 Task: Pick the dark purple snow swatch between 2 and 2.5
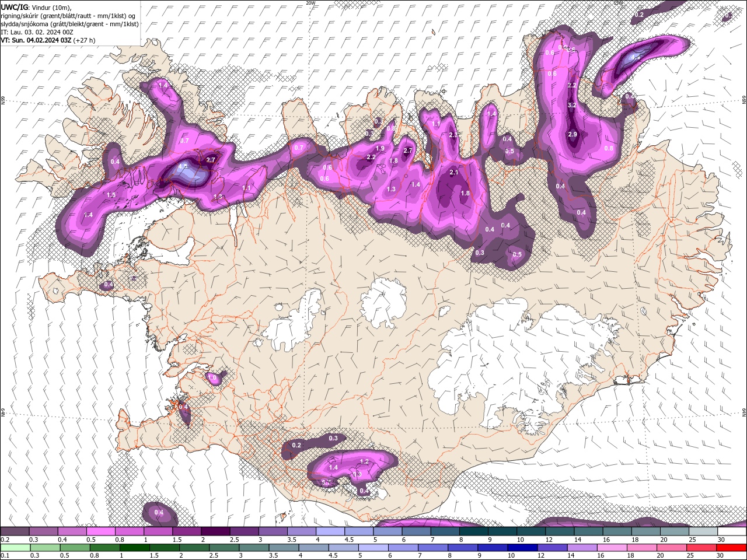[215, 531]
